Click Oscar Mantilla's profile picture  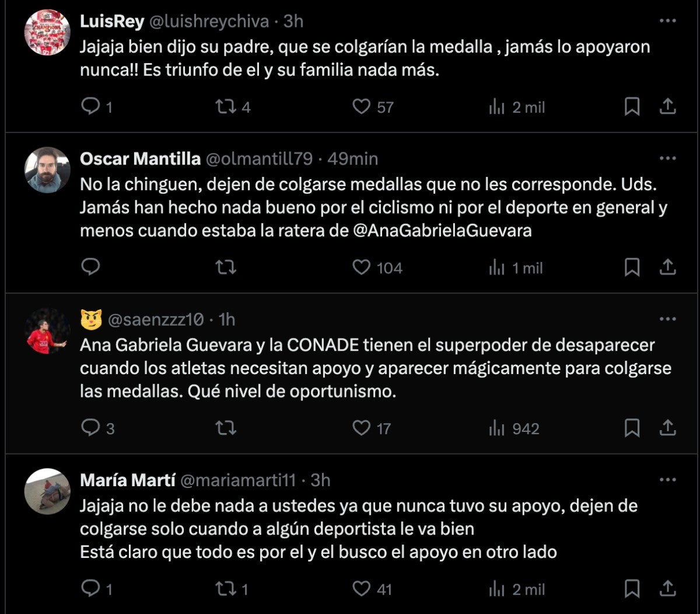point(47,170)
